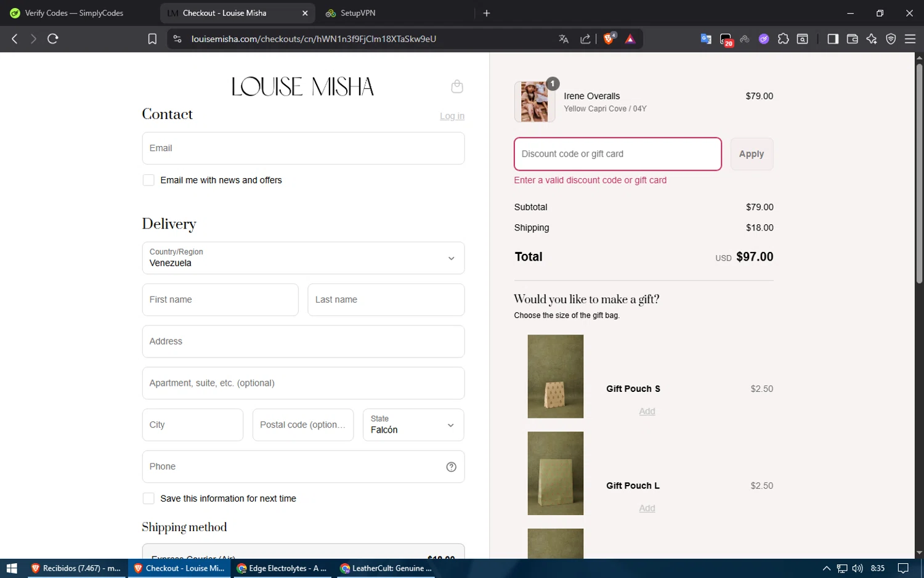Go back using browser back arrow

[15, 39]
